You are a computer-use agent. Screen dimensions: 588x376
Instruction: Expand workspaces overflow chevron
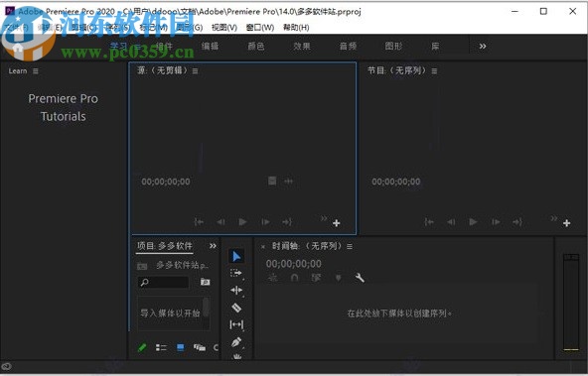483,46
